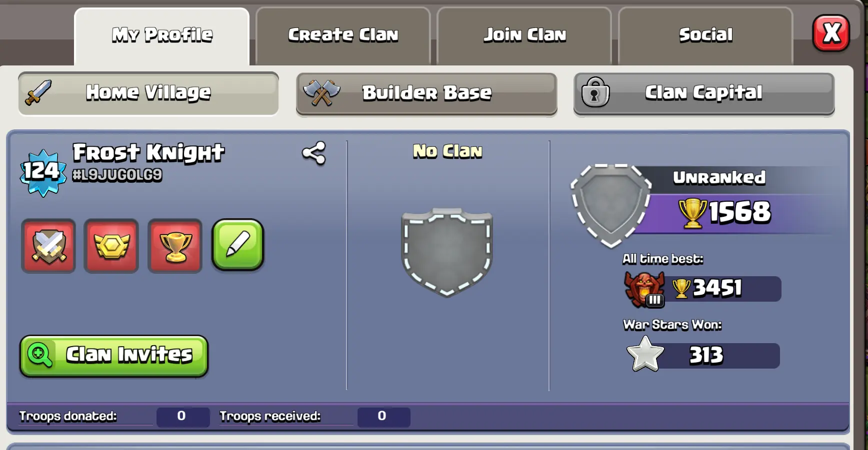Tap the share profile icon
Viewport: 868px width, 450px height.
pyautogui.click(x=314, y=153)
